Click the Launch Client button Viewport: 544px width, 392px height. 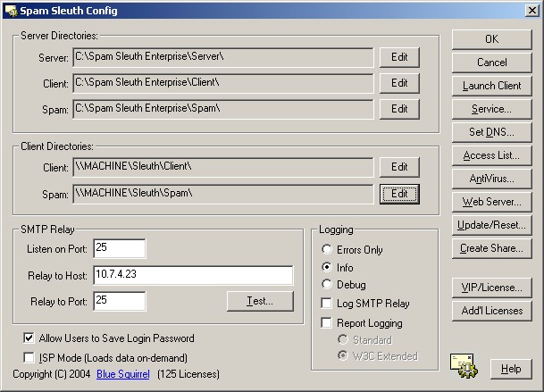(491, 86)
